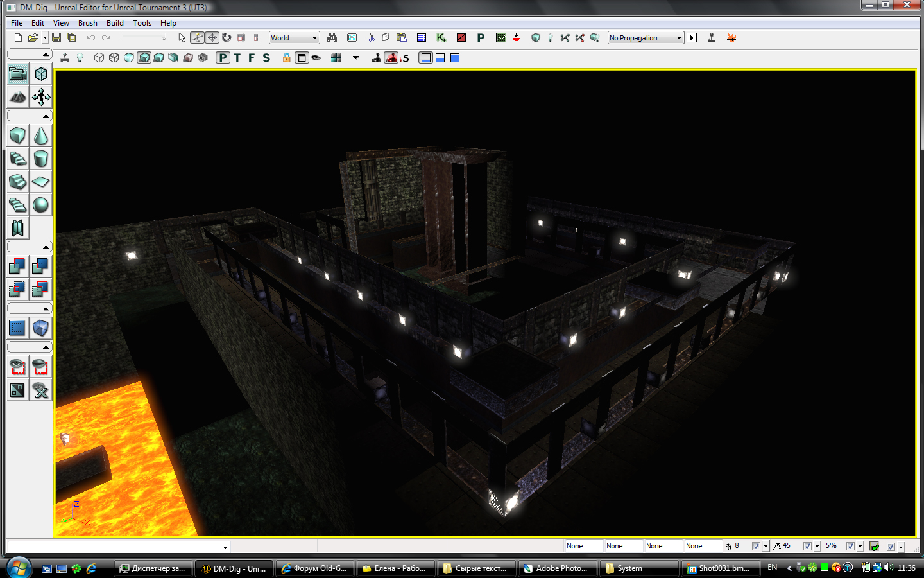Click the lightbulb icon in the viewport toolbar
The width and height of the screenshot is (924, 578).
click(80, 58)
